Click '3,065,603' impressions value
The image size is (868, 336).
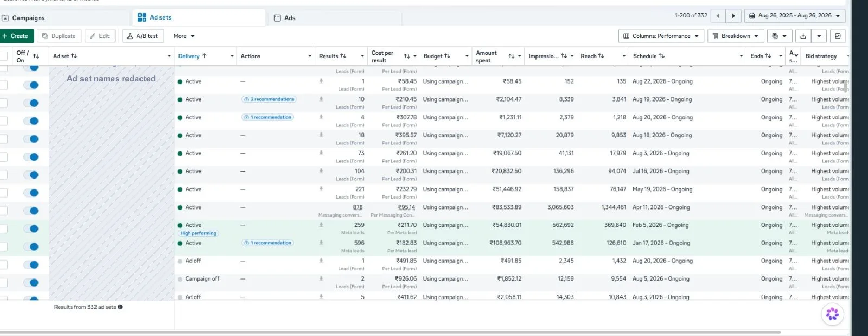pyautogui.click(x=560, y=207)
